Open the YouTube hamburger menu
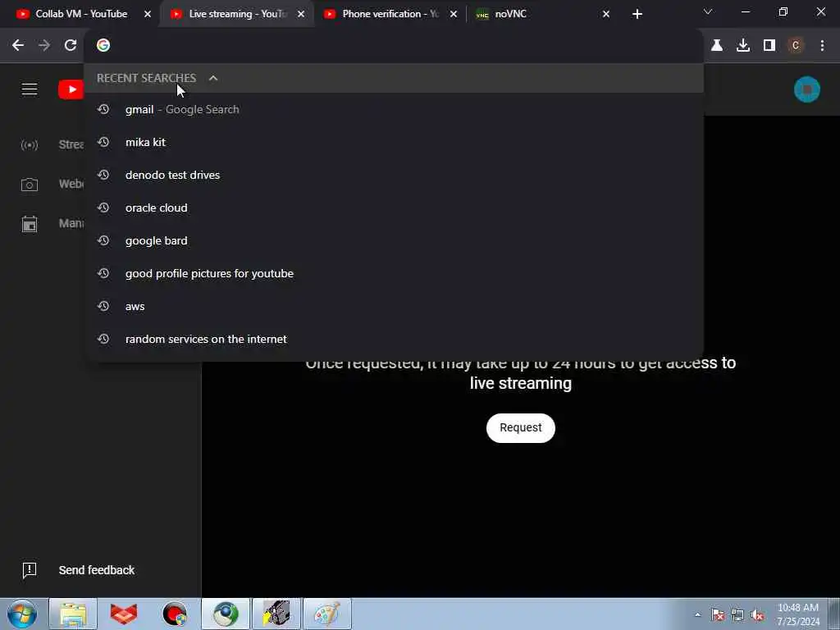 coord(30,89)
